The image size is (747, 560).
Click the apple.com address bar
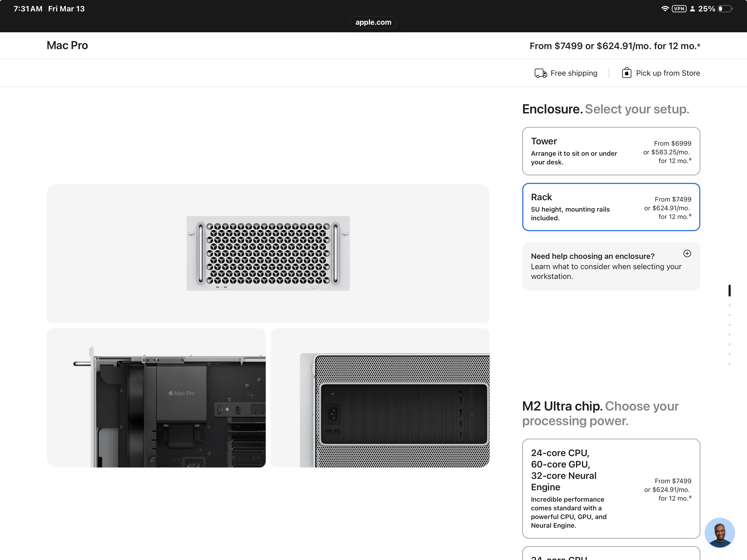pos(373,22)
